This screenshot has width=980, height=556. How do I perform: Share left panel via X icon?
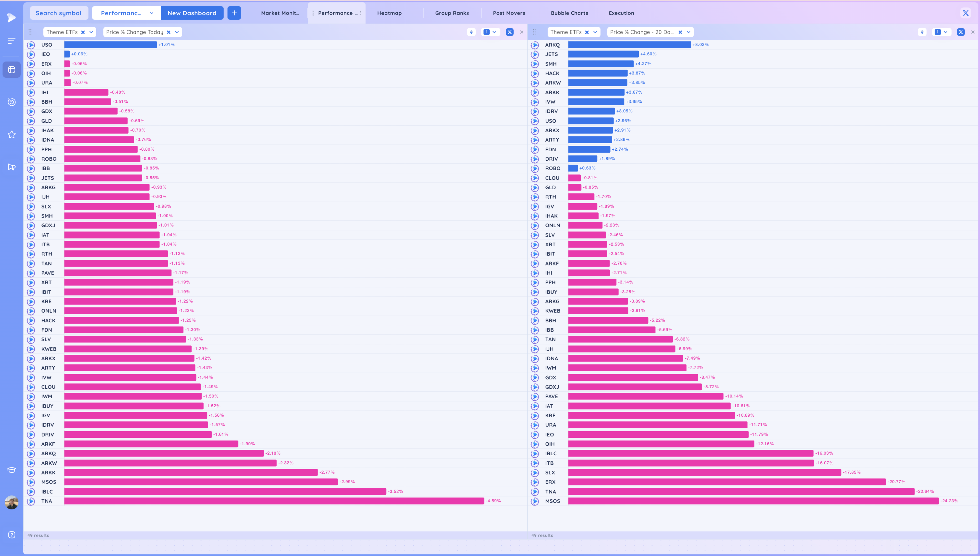coord(510,32)
